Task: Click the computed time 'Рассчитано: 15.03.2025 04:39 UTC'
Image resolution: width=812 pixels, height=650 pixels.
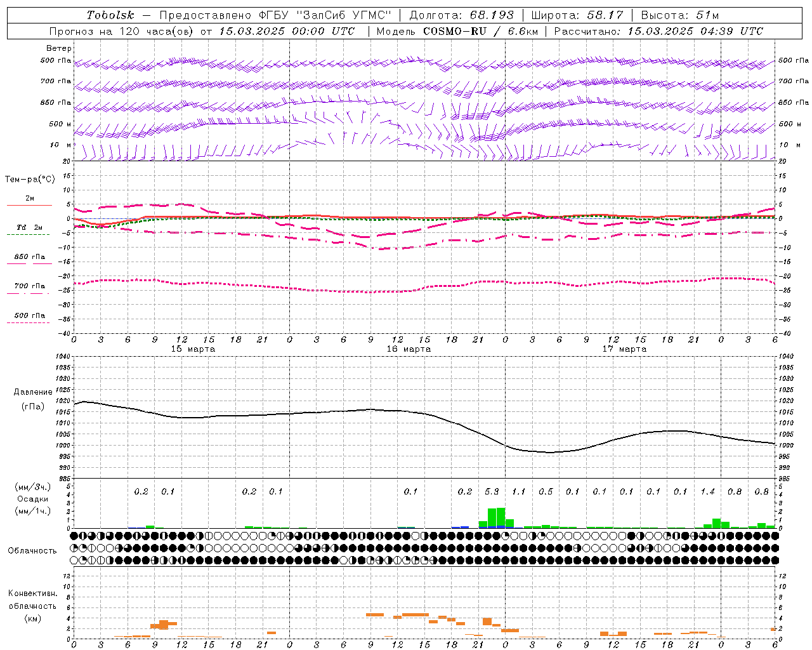Action: [x=658, y=31]
